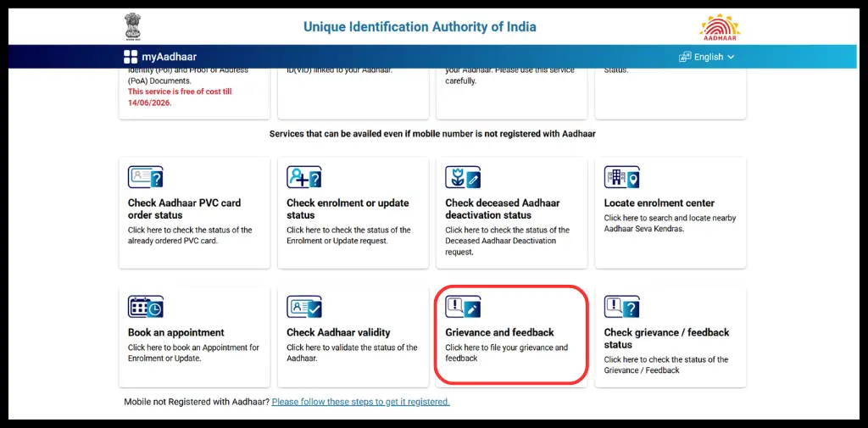Open the English language dropdown
This screenshot has width=868, height=428.
point(707,57)
